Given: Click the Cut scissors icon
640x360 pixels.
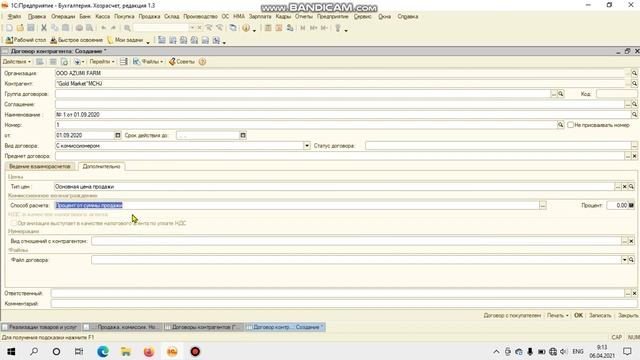Looking at the screenshot, I should 44,28.
